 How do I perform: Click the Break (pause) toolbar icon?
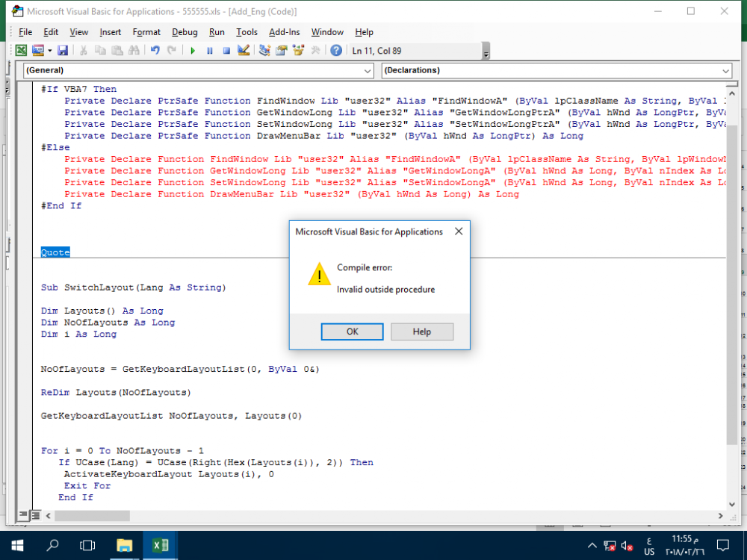209,51
